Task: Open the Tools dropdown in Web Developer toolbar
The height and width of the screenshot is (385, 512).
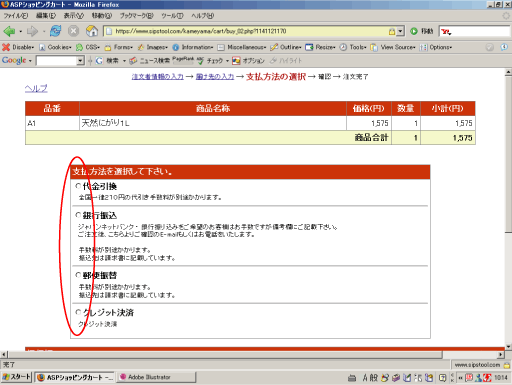Action: coord(354,47)
